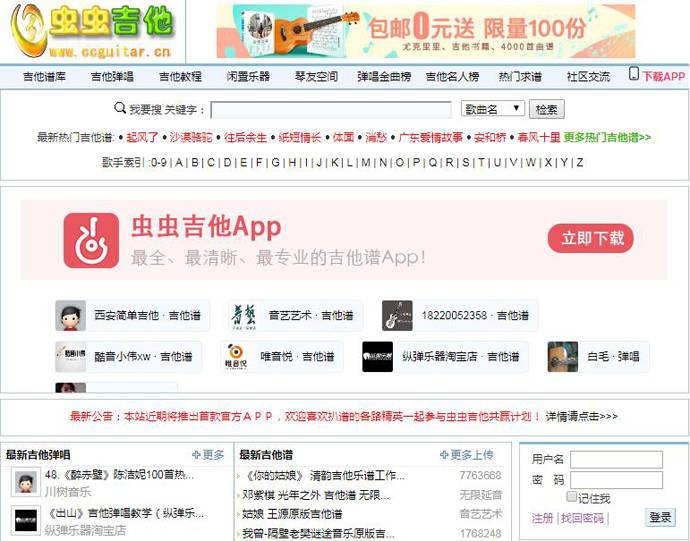Click avatar next to 《醉赤壁》 entry
This screenshot has height=541, width=690.
pos(26,482)
